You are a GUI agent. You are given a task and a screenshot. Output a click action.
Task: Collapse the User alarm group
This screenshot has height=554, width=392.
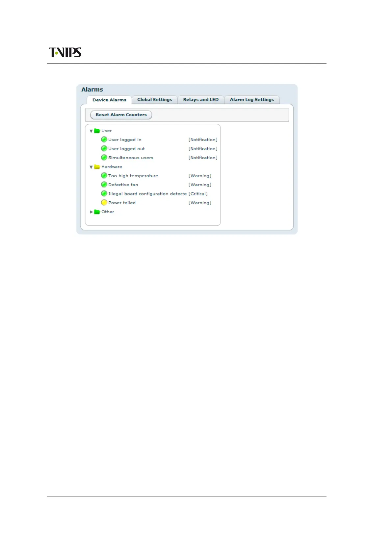point(91,131)
